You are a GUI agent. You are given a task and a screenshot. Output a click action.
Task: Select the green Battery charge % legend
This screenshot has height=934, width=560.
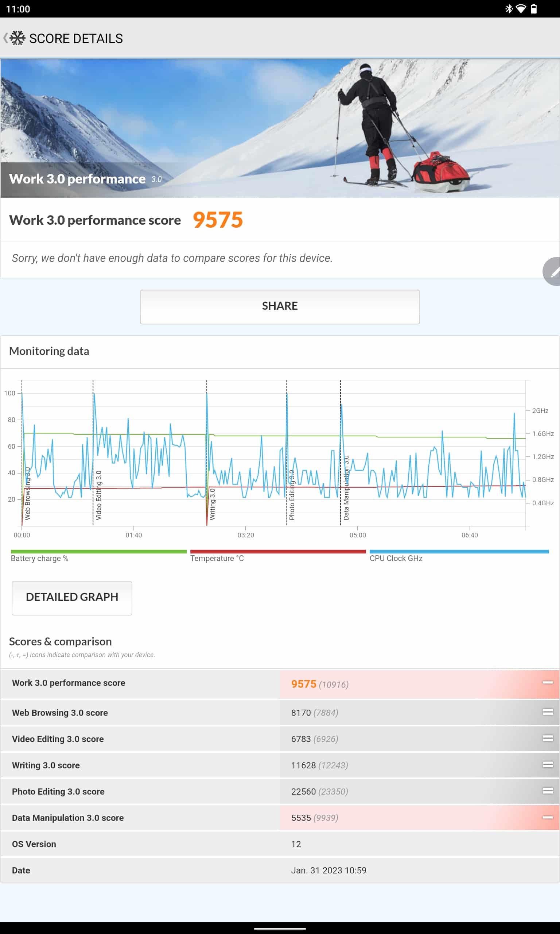coord(98,556)
